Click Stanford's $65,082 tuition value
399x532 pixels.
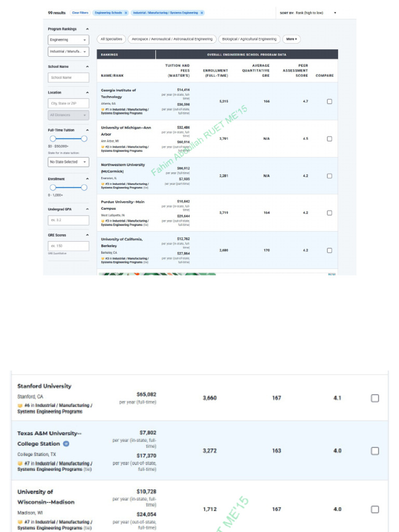[146, 394]
